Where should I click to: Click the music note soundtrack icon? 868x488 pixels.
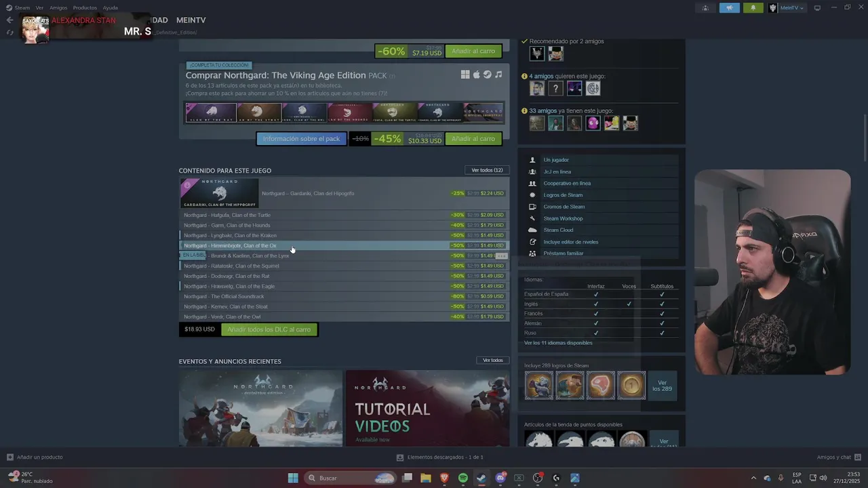(498, 75)
